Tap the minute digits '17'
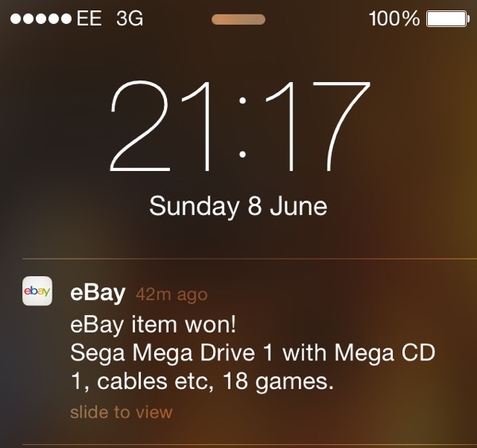Viewport: 477px width, 448px height. [x=318, y=127]
